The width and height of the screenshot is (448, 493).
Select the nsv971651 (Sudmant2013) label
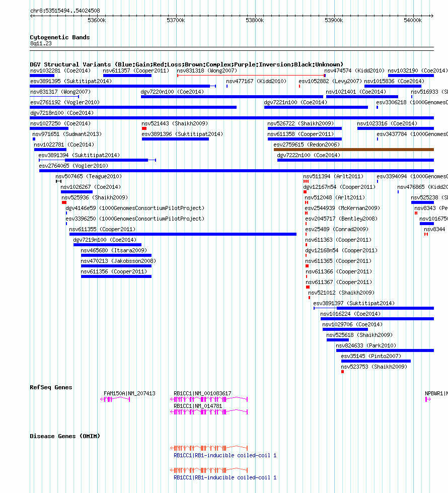67,134
